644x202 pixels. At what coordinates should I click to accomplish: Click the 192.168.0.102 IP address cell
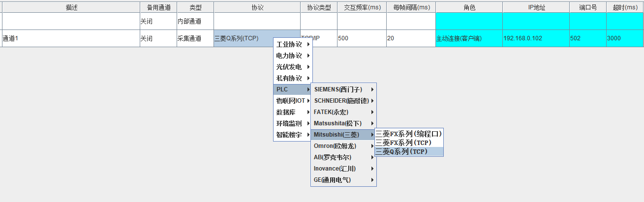(x=535, y=38)
